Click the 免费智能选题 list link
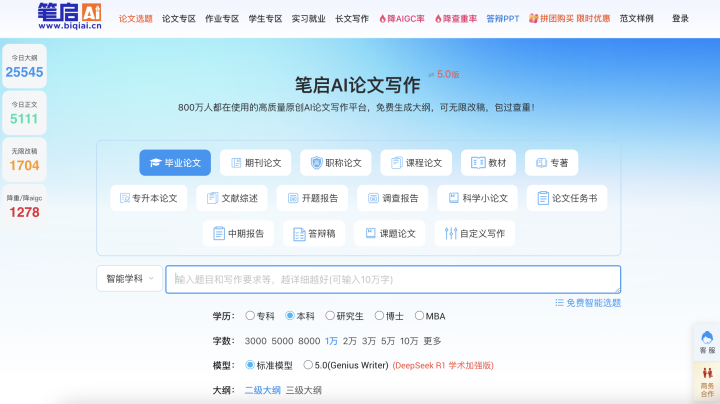This screenshot has height=404, width=720. 588,303
